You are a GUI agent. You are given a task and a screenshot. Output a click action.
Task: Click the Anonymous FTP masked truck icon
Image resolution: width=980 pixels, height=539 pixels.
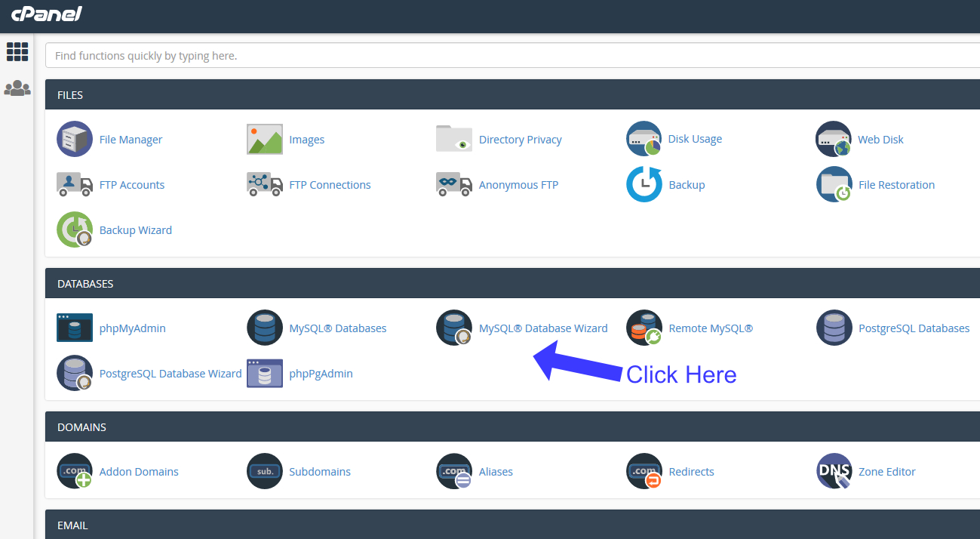(x=454, y=184)
